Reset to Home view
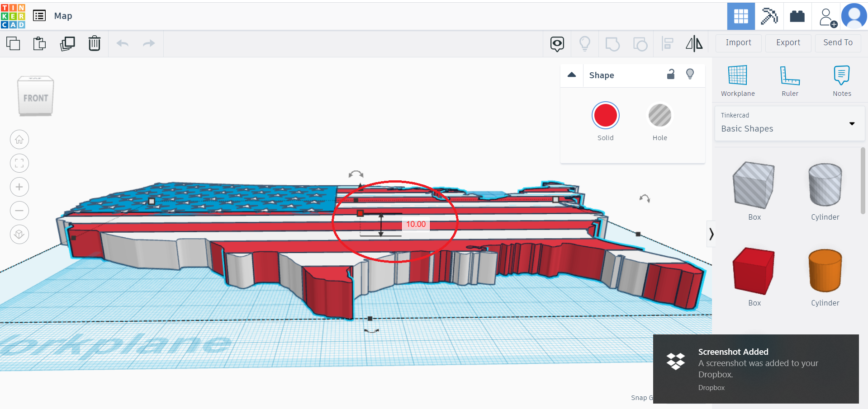The image size is (868, 409). (19, 140)
